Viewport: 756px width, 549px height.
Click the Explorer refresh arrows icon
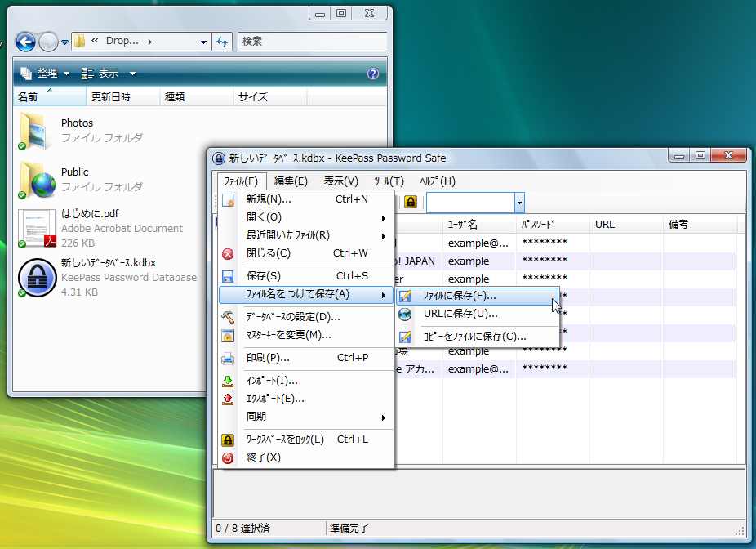[x=222, y=42]
